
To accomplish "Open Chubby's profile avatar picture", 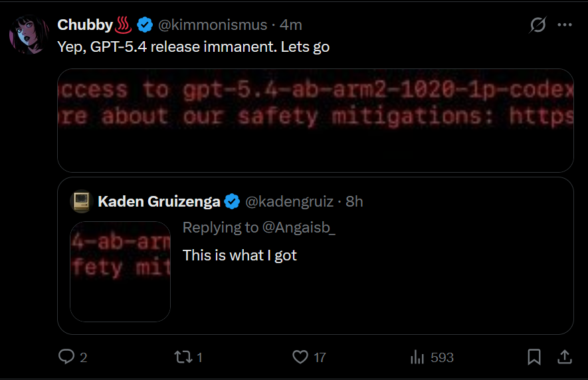I will tap(27, 35).
